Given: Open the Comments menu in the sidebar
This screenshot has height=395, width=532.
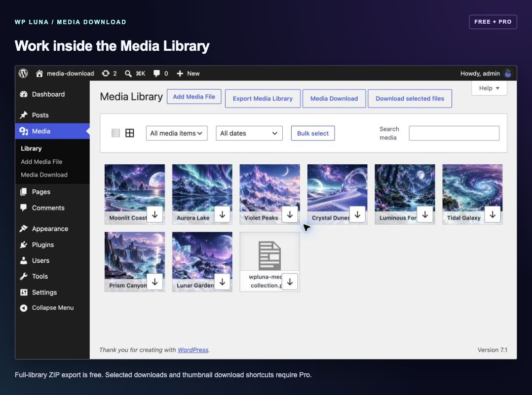Looking at the screenshot, I should tap(52, 208).
